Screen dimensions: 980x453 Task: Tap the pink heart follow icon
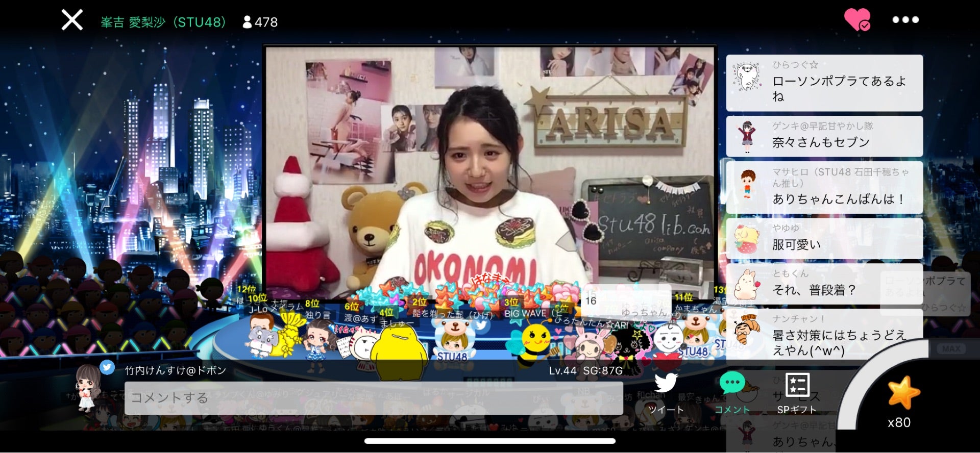point(857,20)
